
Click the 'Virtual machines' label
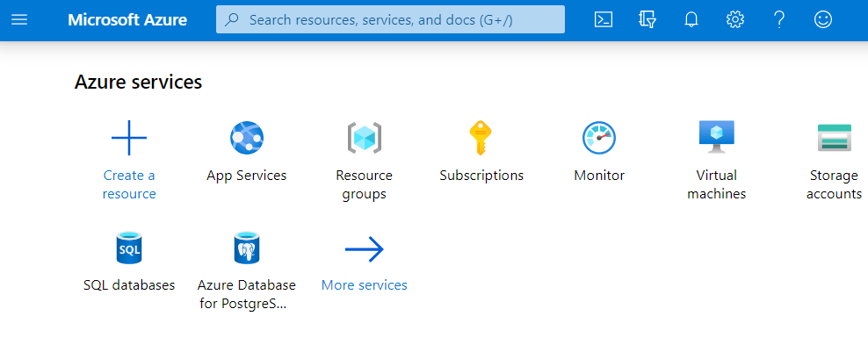717,184
